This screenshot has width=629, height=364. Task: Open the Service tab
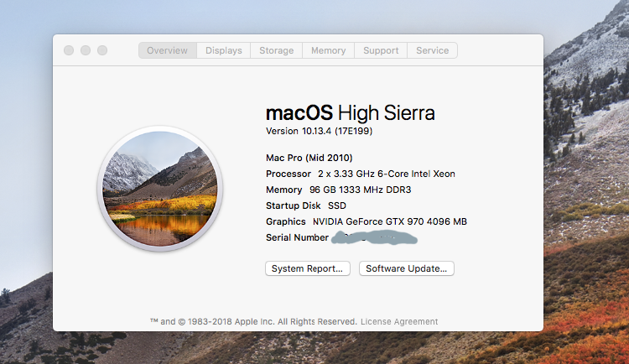433,50
